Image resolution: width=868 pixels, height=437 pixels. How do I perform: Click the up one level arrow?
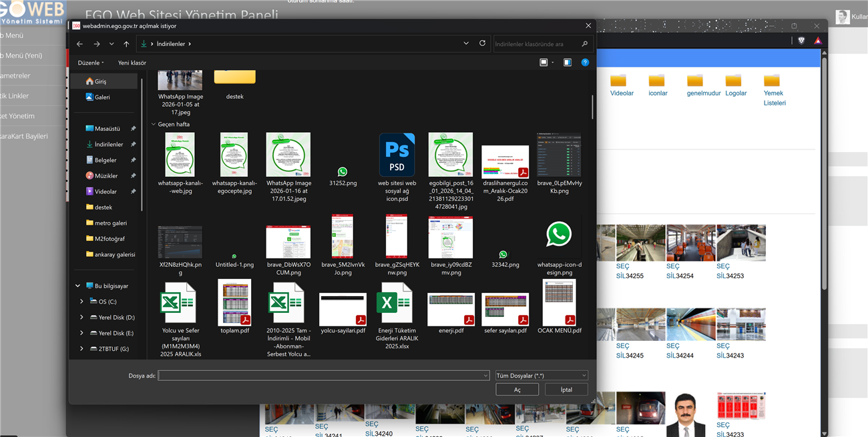[126, 44]
